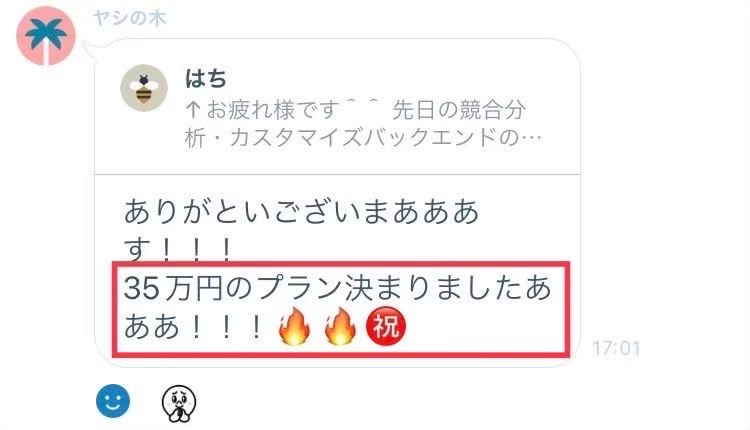Click the divider below the quoted reply
Image resolution: width=750 pixels, height=430 pixels.
(x=338, y=175)
